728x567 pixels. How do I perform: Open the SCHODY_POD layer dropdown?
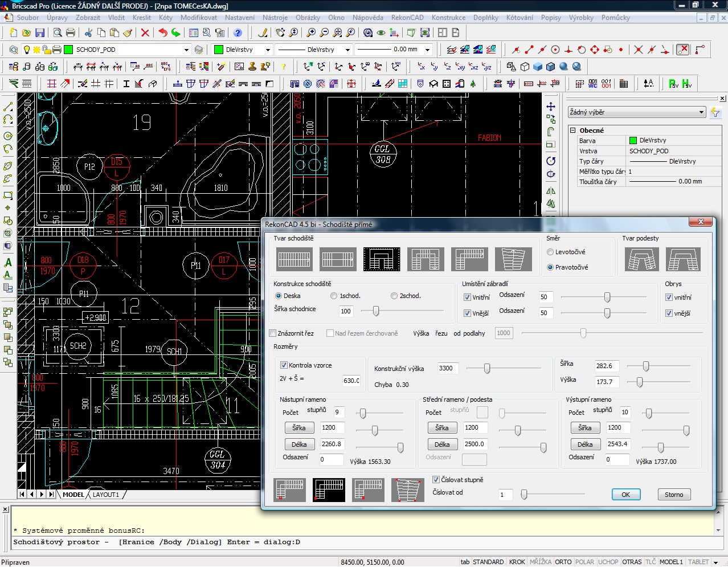point(186,50)
